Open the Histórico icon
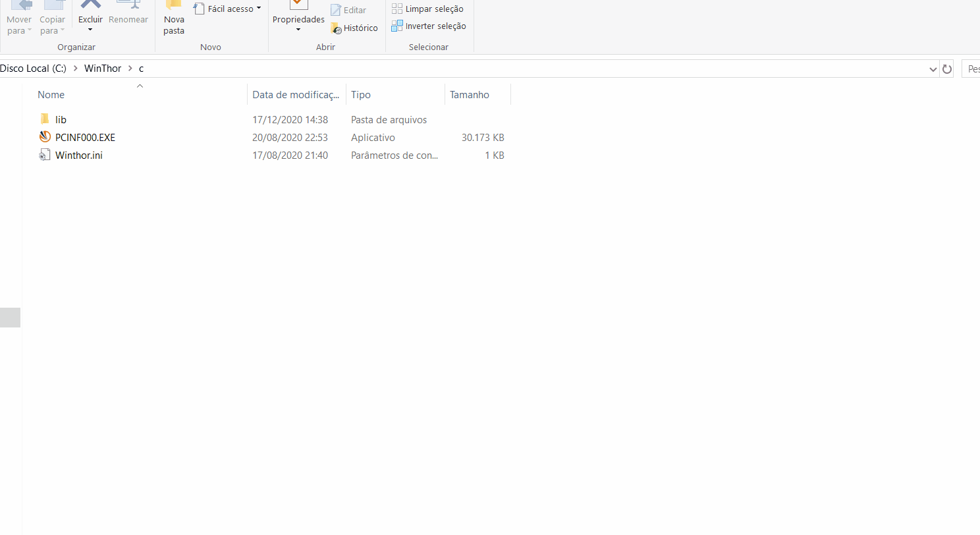980x535 pixels. [336, 28]
